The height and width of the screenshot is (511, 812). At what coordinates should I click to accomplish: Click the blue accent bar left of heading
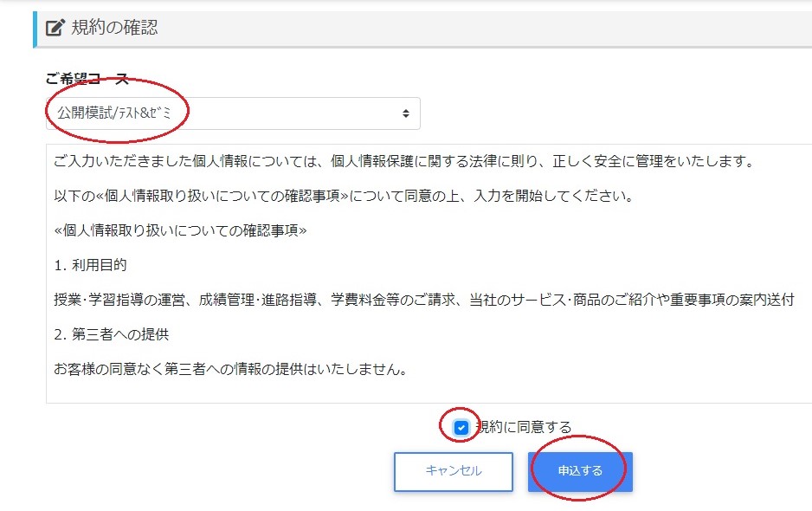pyautogui.click(x=35, y=29)
